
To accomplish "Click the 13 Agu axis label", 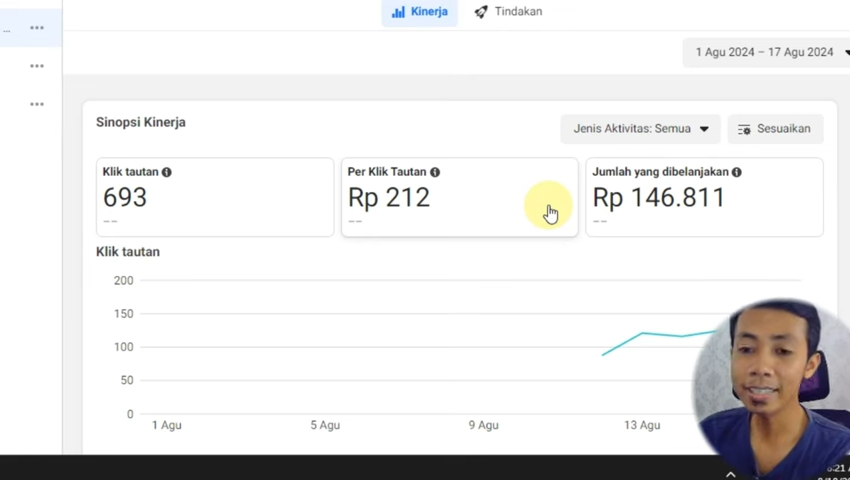I will coord(642,425).
